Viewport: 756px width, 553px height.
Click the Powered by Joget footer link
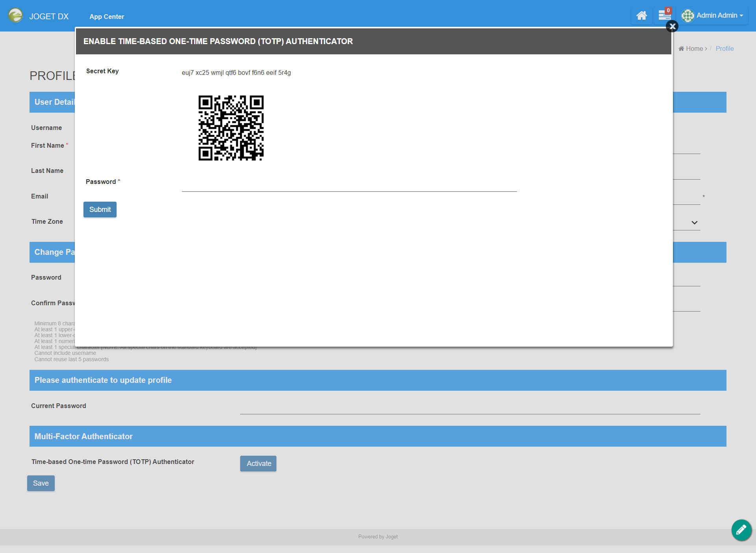[378, 536]
